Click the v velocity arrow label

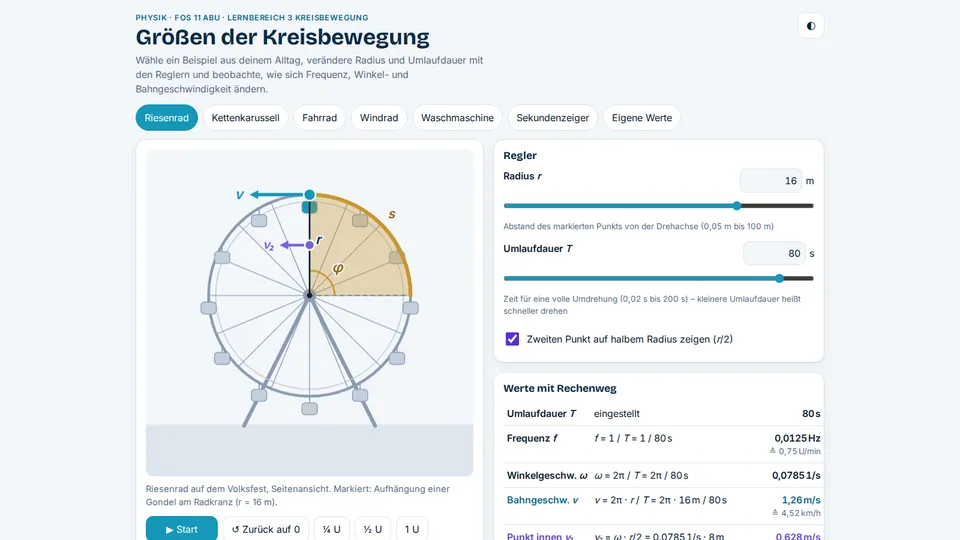pos(240,195)
